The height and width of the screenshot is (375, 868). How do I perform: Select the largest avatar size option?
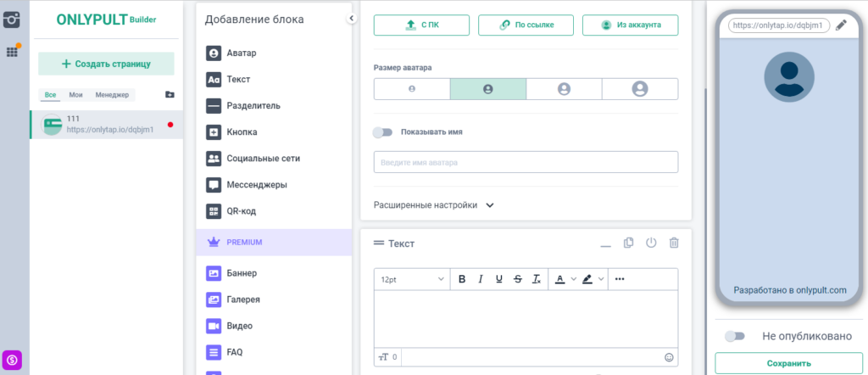point(640,88)
